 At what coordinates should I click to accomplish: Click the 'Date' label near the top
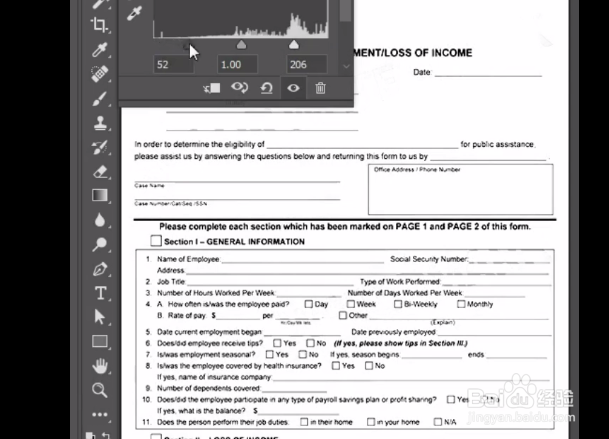[x=422, y=72]
